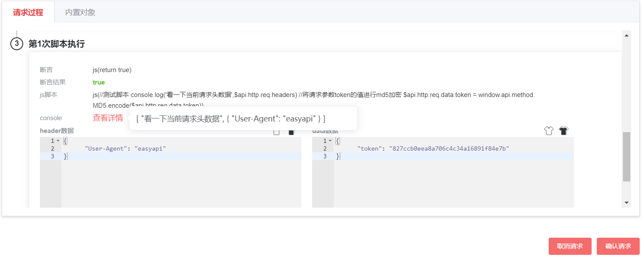644x257 pixels.
Task: Click the js脚本 code text starting with js(//测试脚本
Action: tap(314, 100)
